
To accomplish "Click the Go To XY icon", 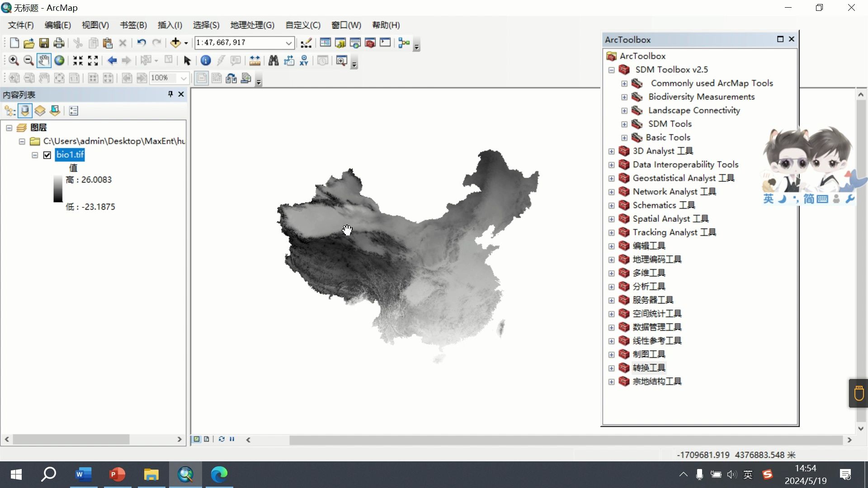I will tap(304, 61).
